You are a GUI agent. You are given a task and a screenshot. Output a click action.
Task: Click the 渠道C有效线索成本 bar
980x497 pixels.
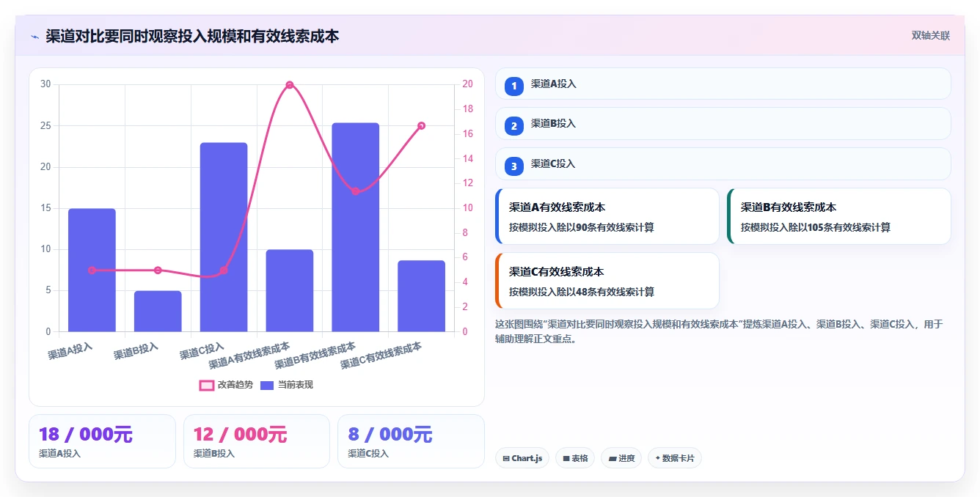pos(421,296)
